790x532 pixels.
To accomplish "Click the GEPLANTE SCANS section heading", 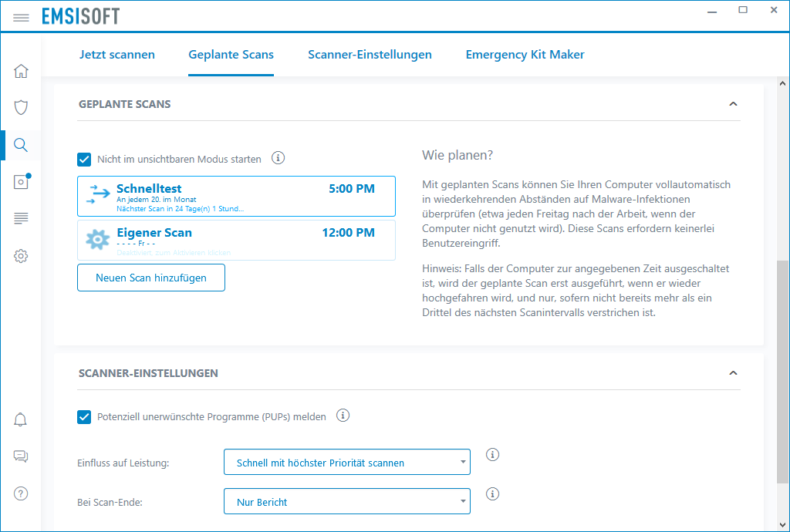I will [124, 104].
